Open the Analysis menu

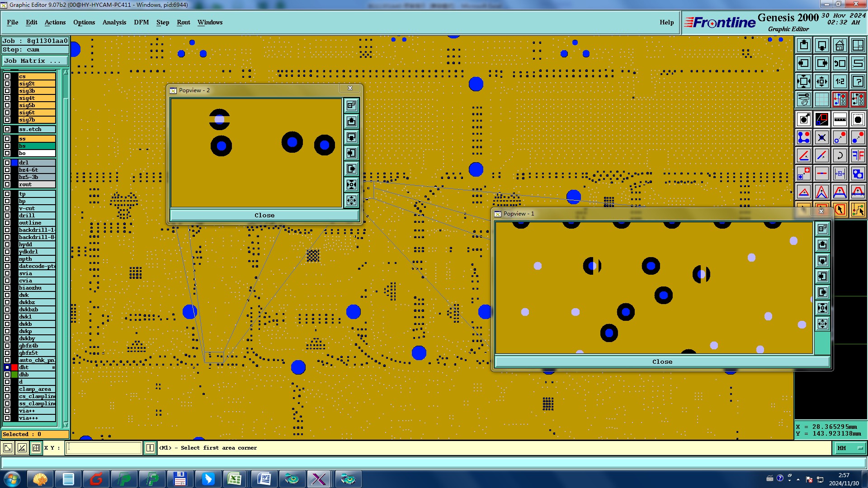point(114,22)
